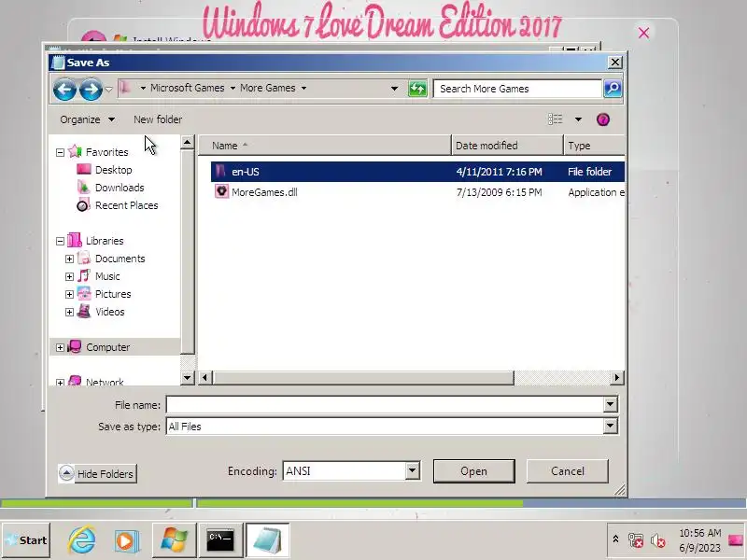747x560 pixels.
Task: Select the MoreGames.dll file
Action: (264, 192)
